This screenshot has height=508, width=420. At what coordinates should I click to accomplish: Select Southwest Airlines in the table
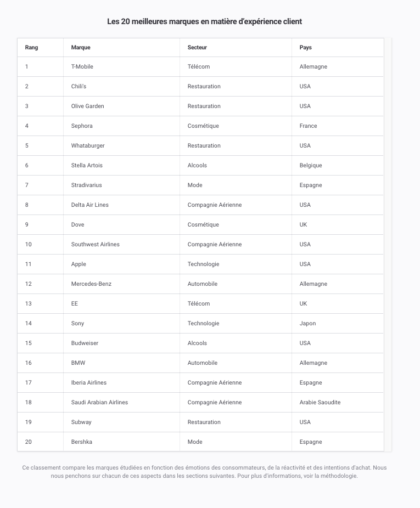(96, 244)
